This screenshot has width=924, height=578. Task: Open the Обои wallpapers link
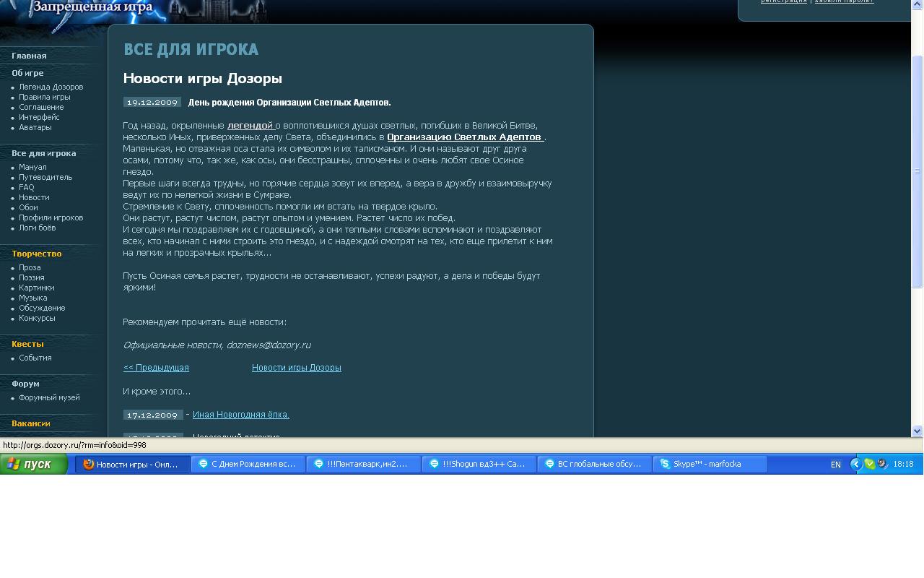click(28, 207)
